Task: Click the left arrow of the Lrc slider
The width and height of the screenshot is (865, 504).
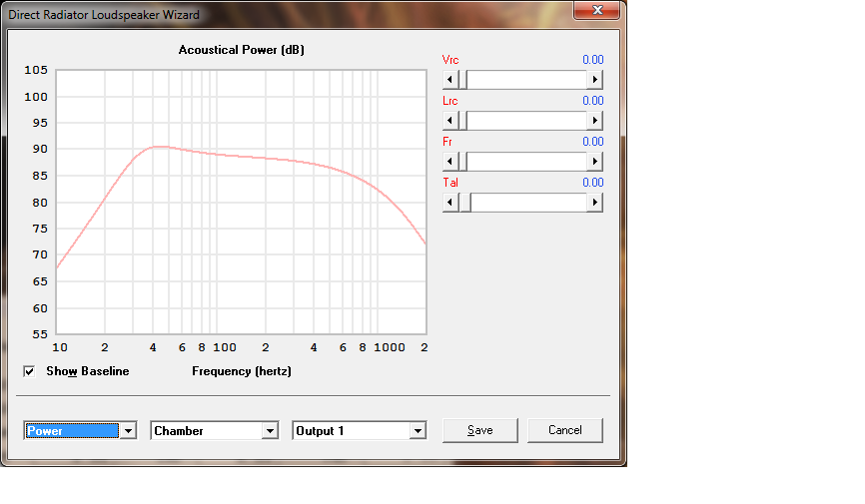Action: (450, 121)
